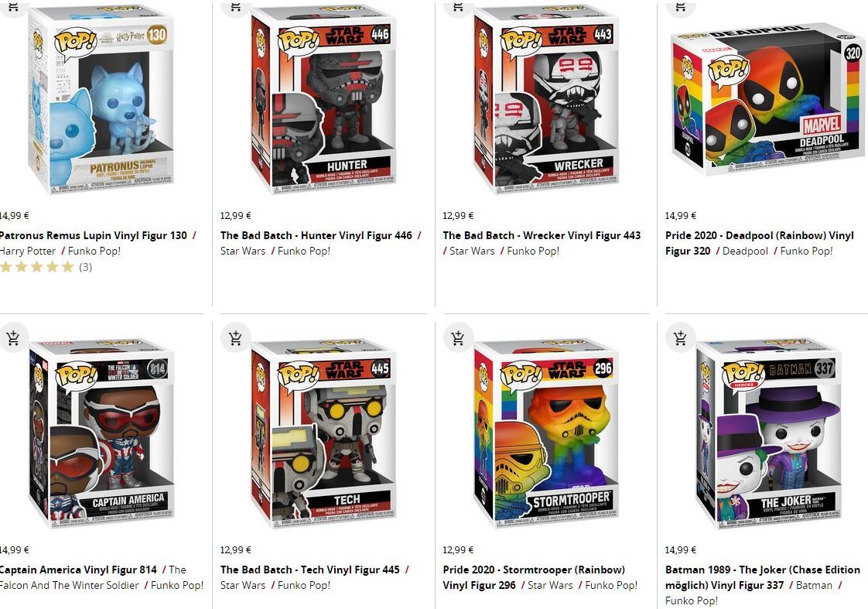
Task: Open The Bad Batch Hunter Vinyl Figur 446
Action: [316, 235]
